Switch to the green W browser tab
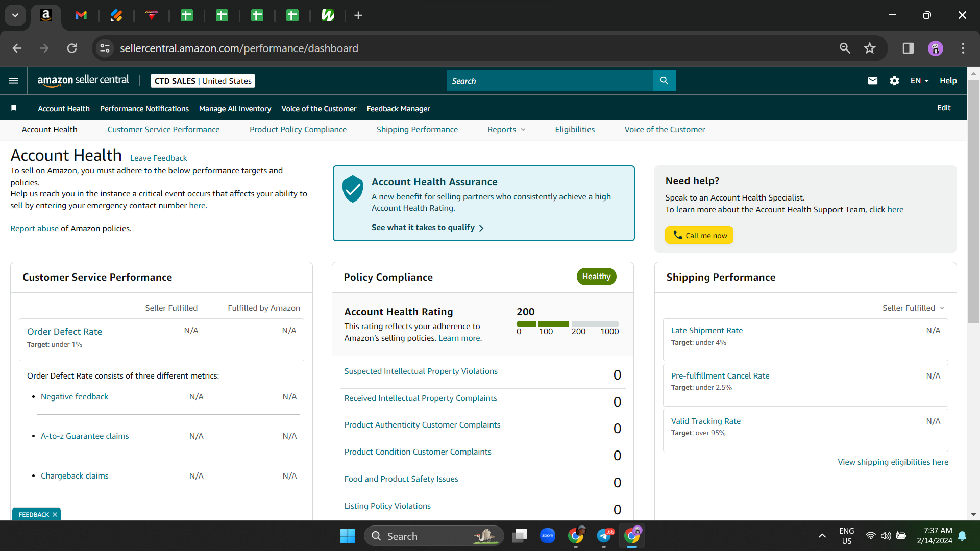Viewport: 980px width, 551px height. pos(328,15)
